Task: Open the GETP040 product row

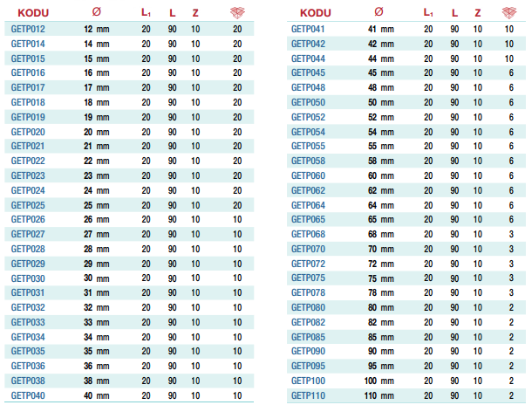Action: [28, 395]
